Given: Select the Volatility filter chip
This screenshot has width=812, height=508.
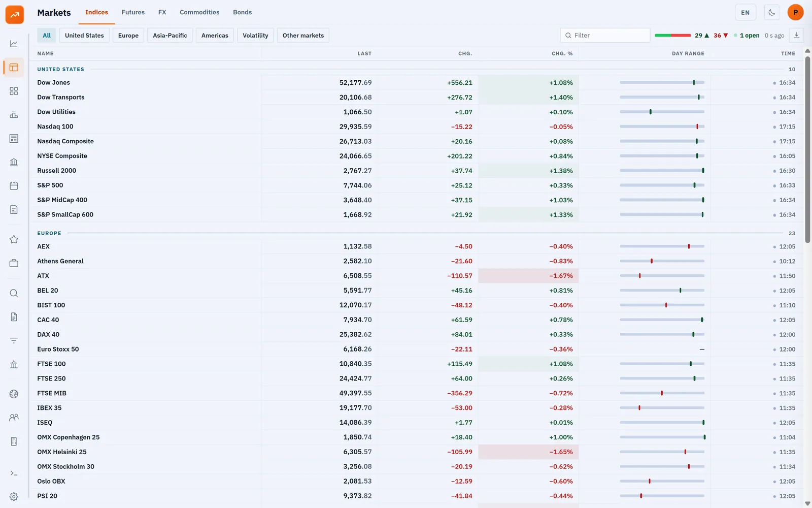Looking at the screenshot, I should pyautogui.click(x=255, y=36).
